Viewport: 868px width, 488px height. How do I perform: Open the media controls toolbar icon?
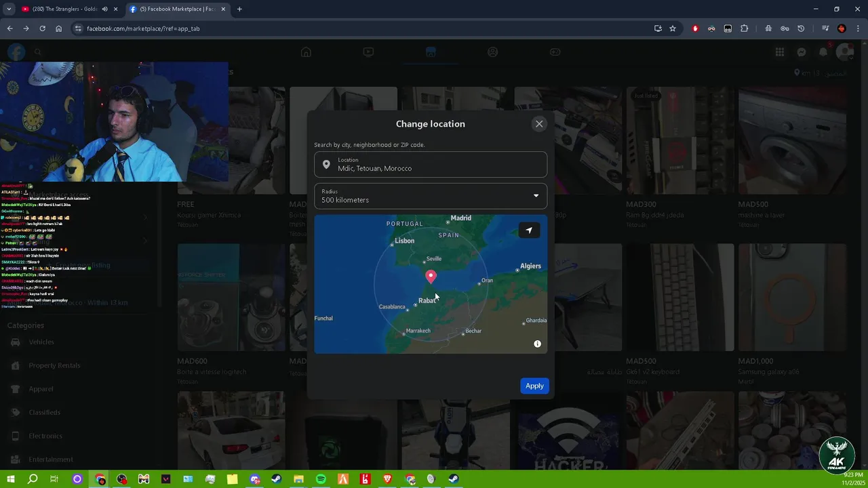(825, 28)
